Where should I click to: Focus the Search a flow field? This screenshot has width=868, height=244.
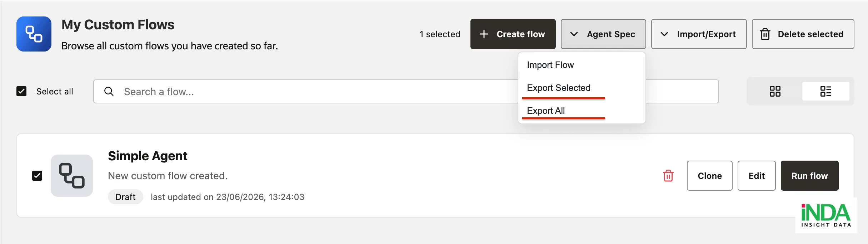tap(406, 91)
